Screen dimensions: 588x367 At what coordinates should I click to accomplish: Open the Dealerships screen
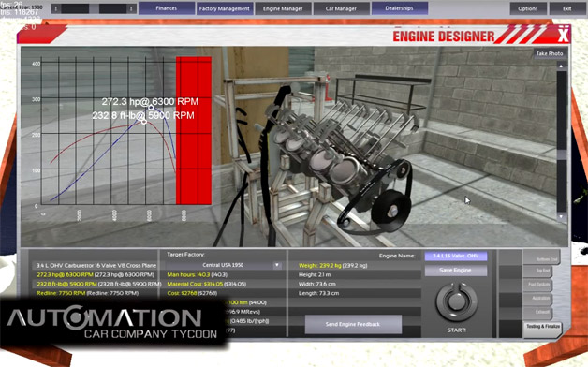coord(400,8)
